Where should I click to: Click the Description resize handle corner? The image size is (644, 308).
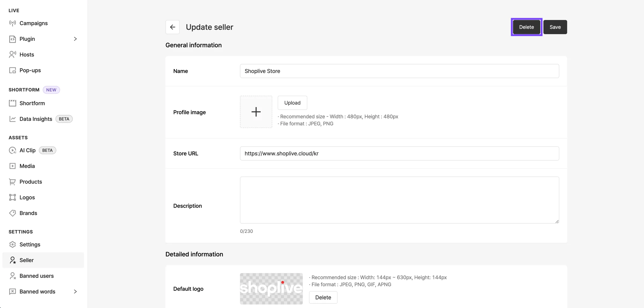pyautogui.click(x=557, y=222)
